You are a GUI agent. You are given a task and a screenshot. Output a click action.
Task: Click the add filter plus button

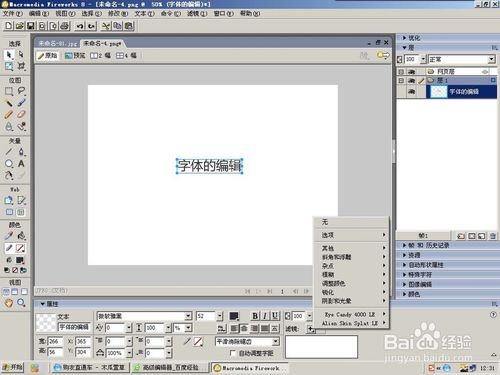(311, 329)
